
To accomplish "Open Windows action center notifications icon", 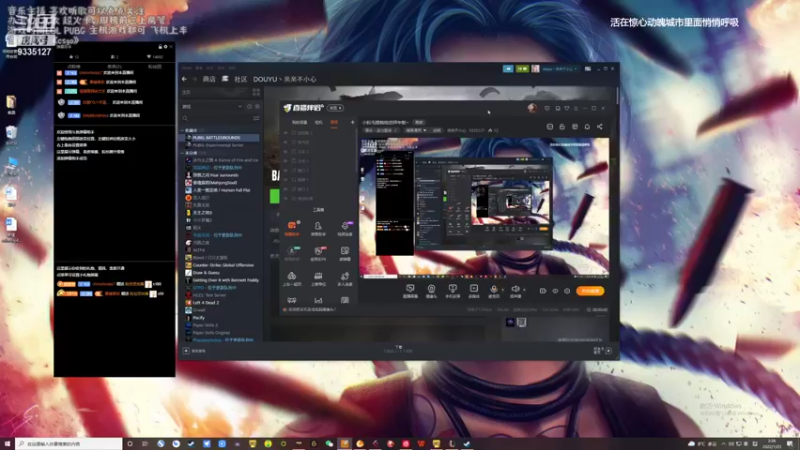I will (790, 444).
